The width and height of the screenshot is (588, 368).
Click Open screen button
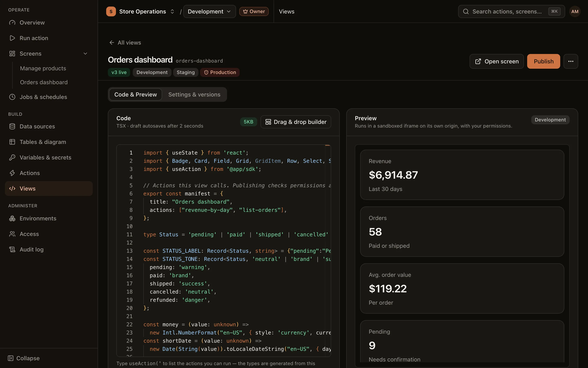coord(497,61)
